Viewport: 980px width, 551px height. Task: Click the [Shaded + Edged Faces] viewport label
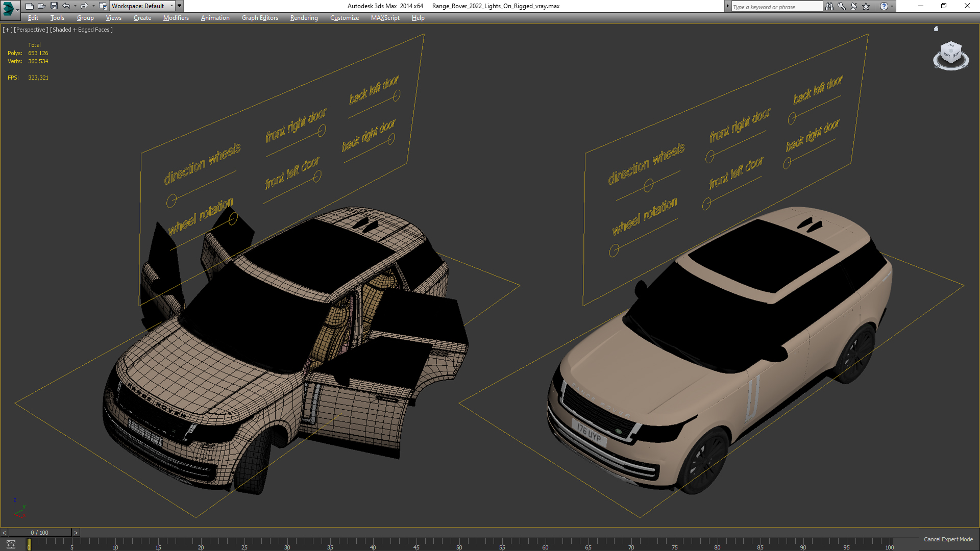point(81,30)
